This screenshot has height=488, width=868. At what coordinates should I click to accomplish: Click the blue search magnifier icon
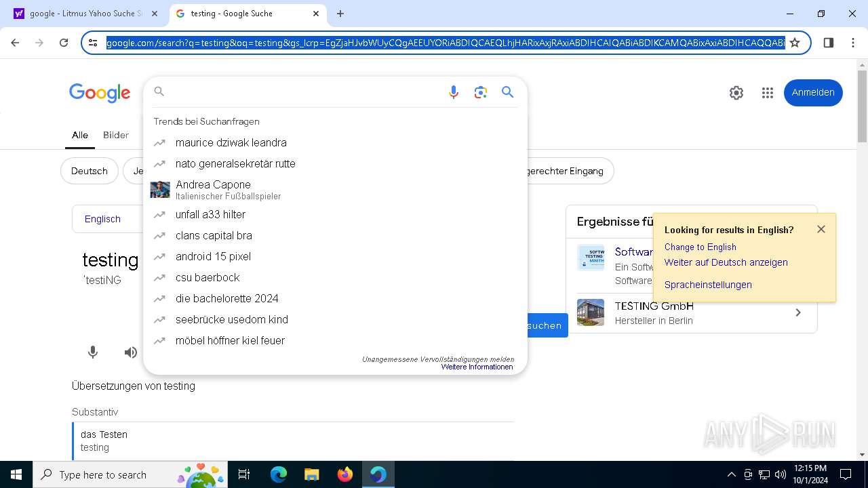507,92
